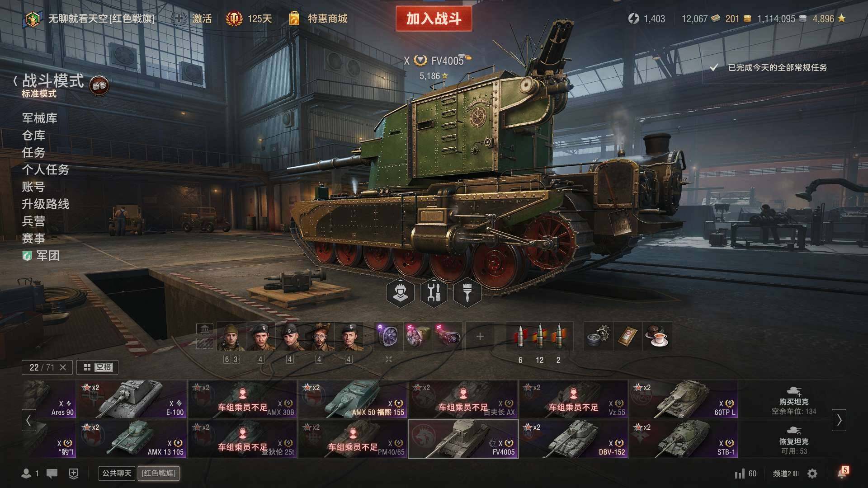This screenshot has width=868, height=488.
Task: Click the battle mode dice icon
Action: click(x=99, y=85)
